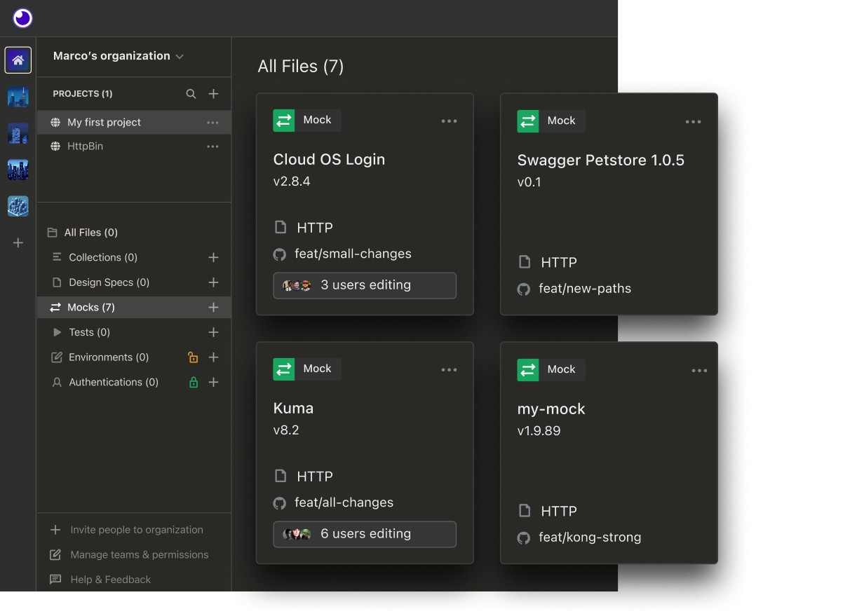The height and width of the screenshot is (616, 857).
Task: Open options menu on Kuma card
Action: pyautogui.click(x=449, y=370)
